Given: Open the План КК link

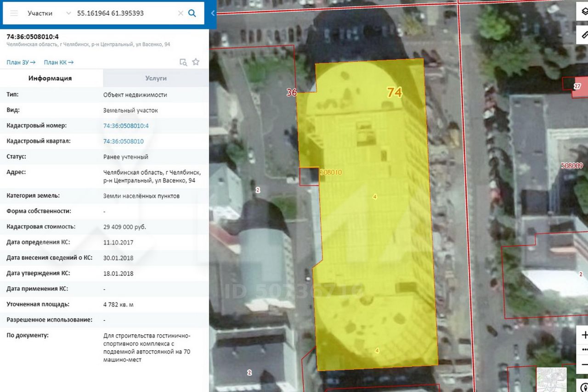Looking at the screenshot, I should 58,62.
